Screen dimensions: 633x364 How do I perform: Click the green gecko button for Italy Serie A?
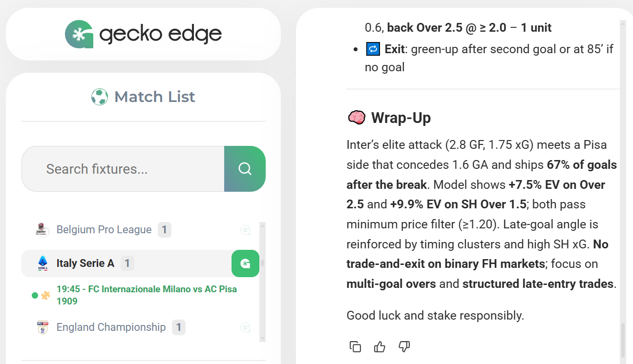pyautogui.click(x=245, y=263)
